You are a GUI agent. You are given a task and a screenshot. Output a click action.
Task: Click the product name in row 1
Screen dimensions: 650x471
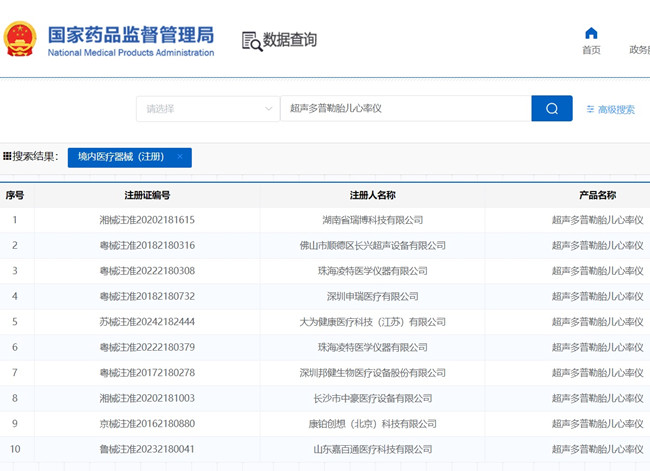[597, 220]
